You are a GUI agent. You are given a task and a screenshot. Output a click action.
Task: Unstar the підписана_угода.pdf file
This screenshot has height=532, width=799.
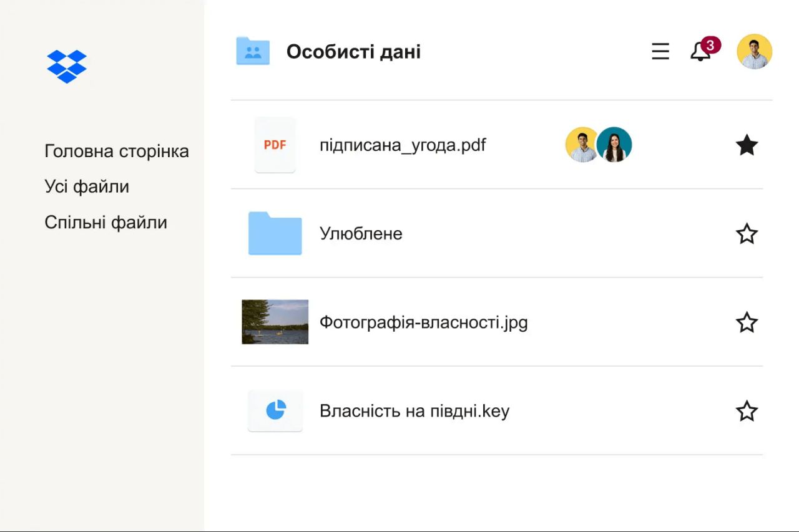[747, 145]
